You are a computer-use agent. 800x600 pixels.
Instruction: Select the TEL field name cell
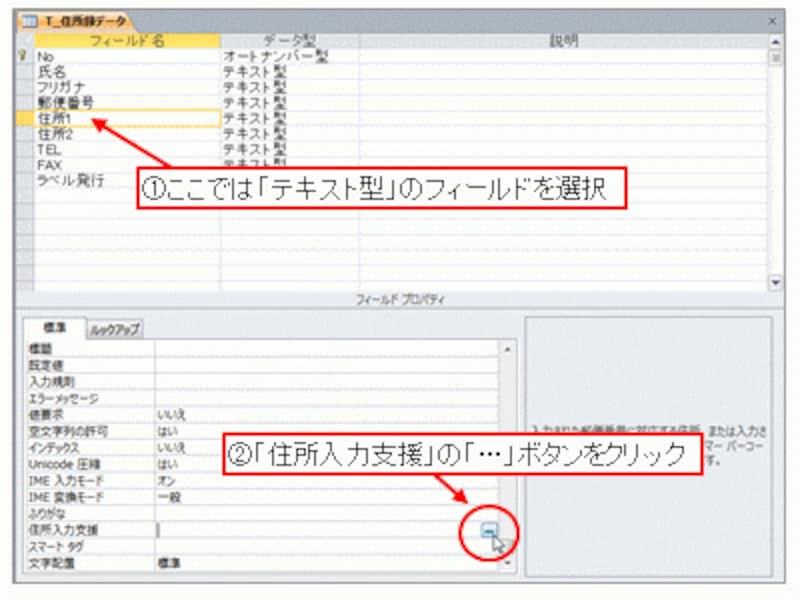pos(127,149)
